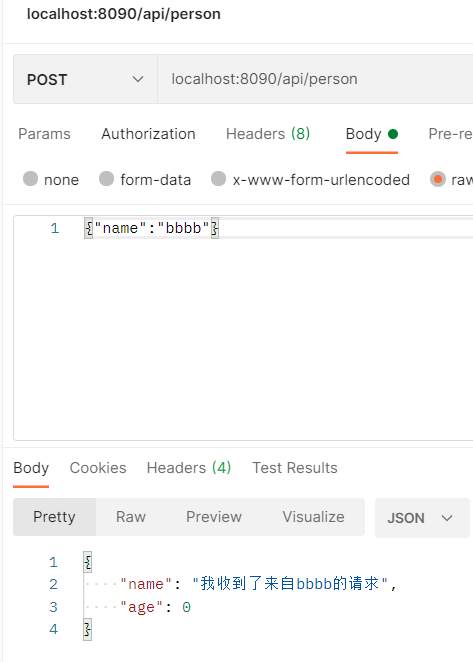Click the request URL input field
This screenshot has height=662, width=473.
315,79
